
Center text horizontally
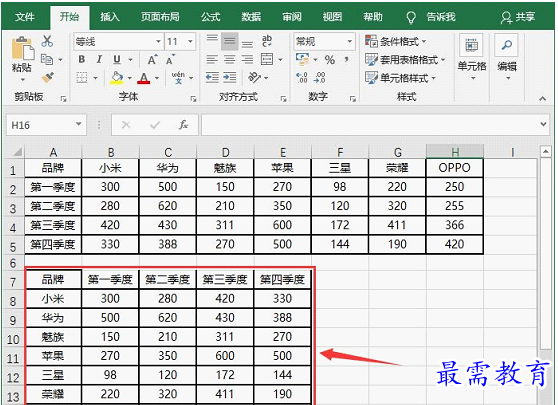click(230, 59)
